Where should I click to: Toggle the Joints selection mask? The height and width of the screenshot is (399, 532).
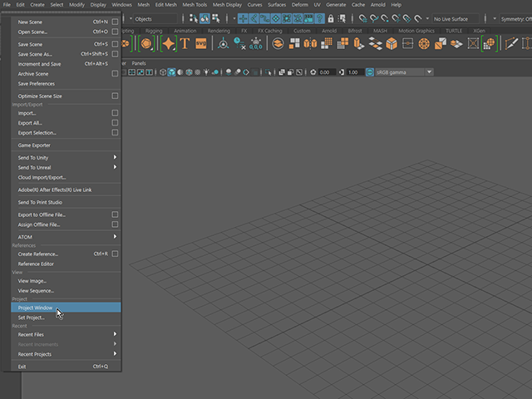tap(254, 18)
